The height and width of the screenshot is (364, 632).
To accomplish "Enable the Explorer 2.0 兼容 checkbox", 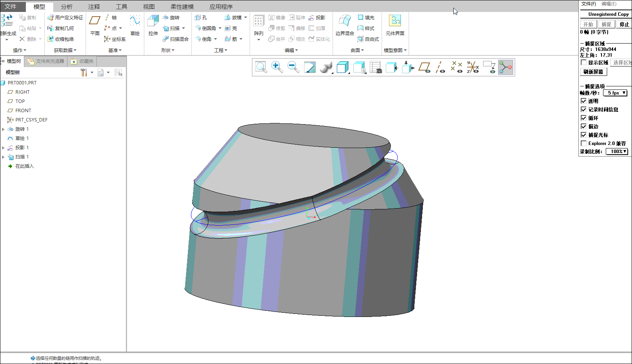I will 583,143.
